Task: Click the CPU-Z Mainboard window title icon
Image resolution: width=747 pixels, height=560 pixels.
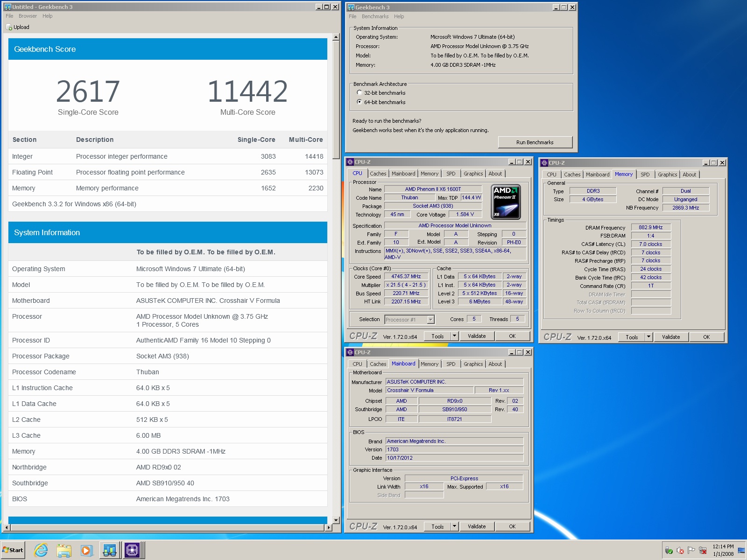Action: tap(350, 352)
